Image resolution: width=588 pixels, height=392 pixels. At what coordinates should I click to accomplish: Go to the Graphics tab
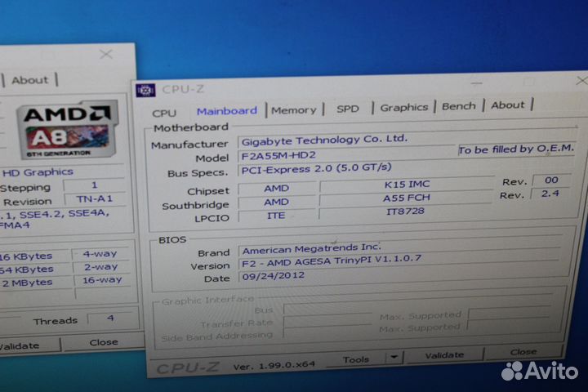point(404,107)
